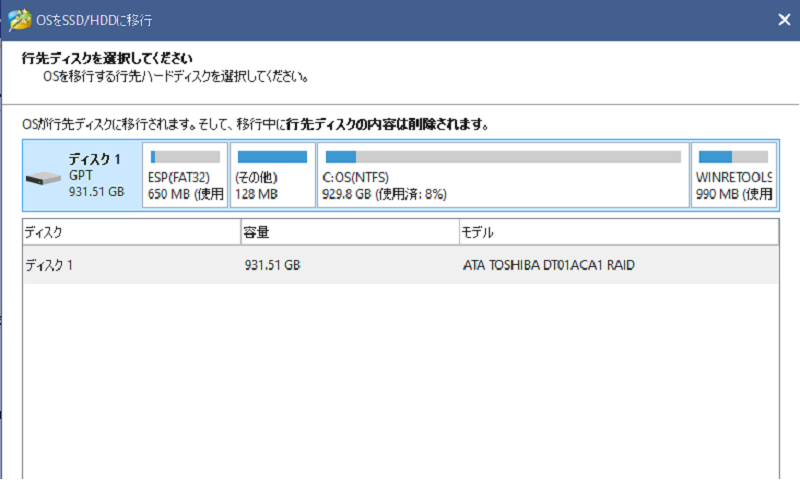Select the WINRETOOLS 990 MB partition block
The height and width of the screenshot is (480, 800).
734,175
